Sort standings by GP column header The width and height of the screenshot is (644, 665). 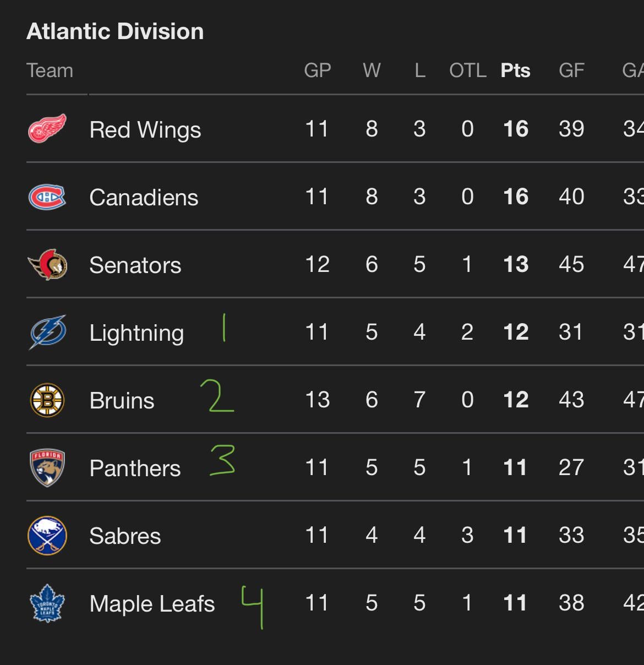click(318, 70)
